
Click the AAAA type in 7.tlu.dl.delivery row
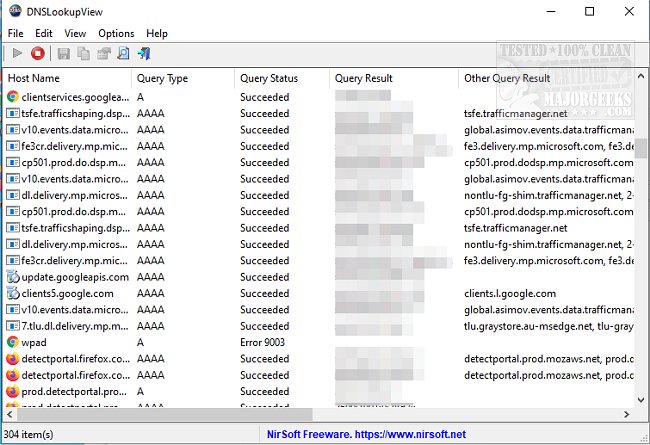click(150, 326)
